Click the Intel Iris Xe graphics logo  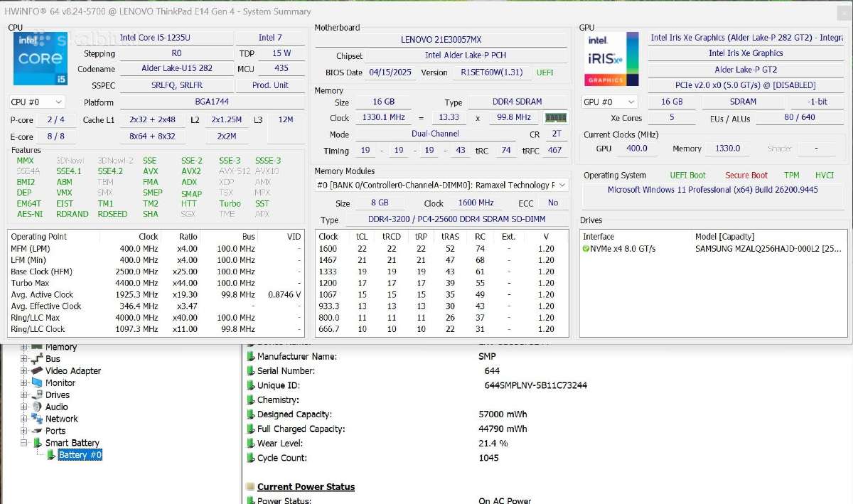pos(611,59)
